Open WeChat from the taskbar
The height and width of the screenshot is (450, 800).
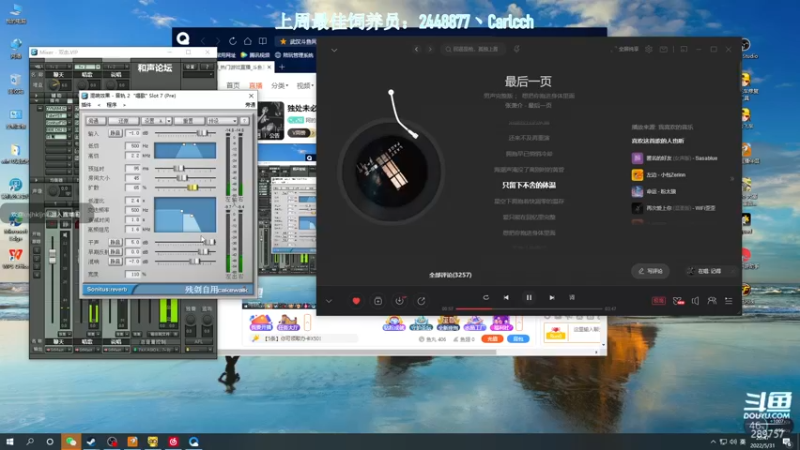click(71, 442)
